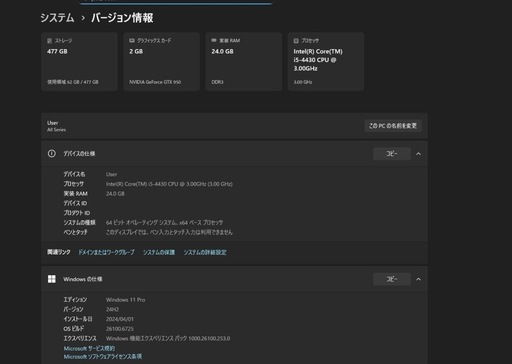Click the デバイス名 value User

(112, 174)
